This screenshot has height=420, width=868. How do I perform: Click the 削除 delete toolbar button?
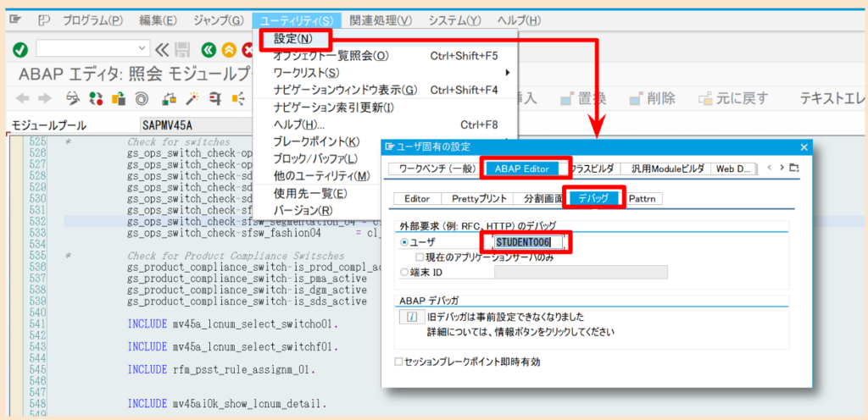coord(653,99)
